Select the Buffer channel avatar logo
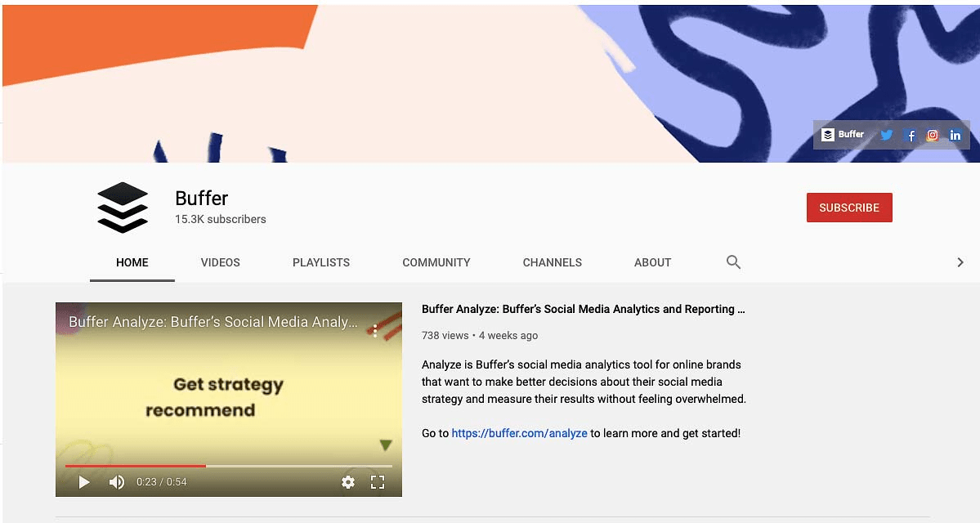 (x=121, y=208)
